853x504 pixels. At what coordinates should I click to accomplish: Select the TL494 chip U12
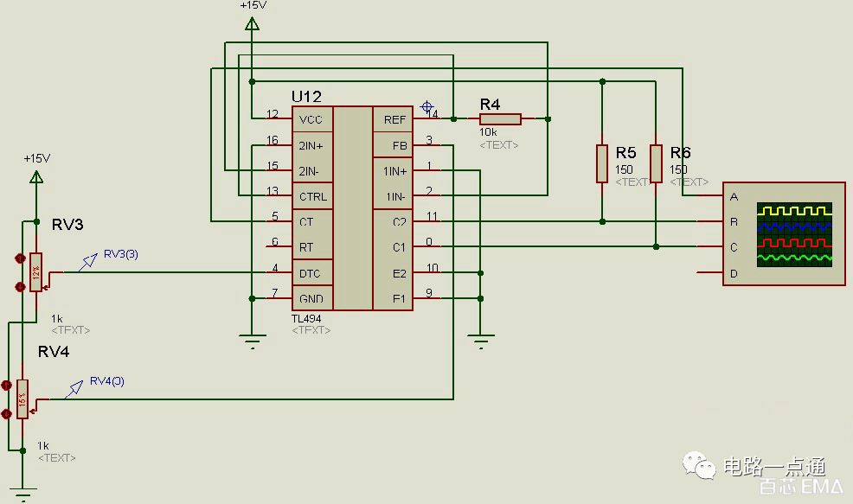click(x=352, y=208)
